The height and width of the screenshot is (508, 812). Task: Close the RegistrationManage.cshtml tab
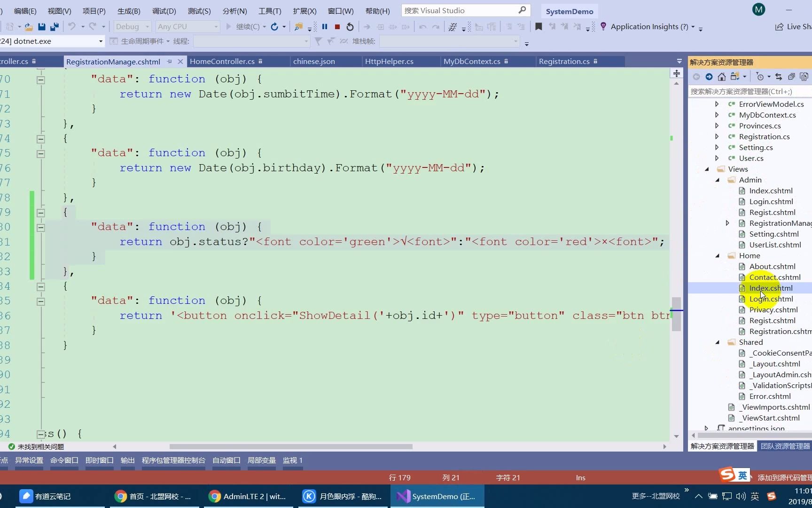[x=180, y=62]
